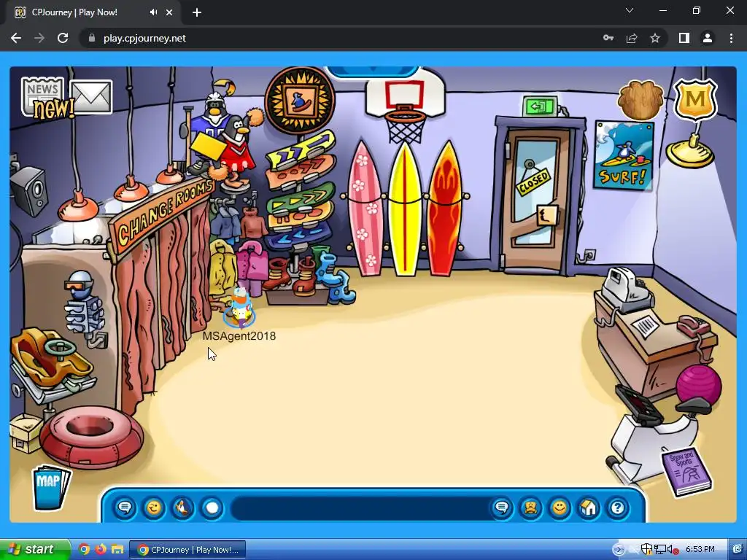
Task: Mute the CPJourney browser tab audio
Action: (x=153, y=12)
